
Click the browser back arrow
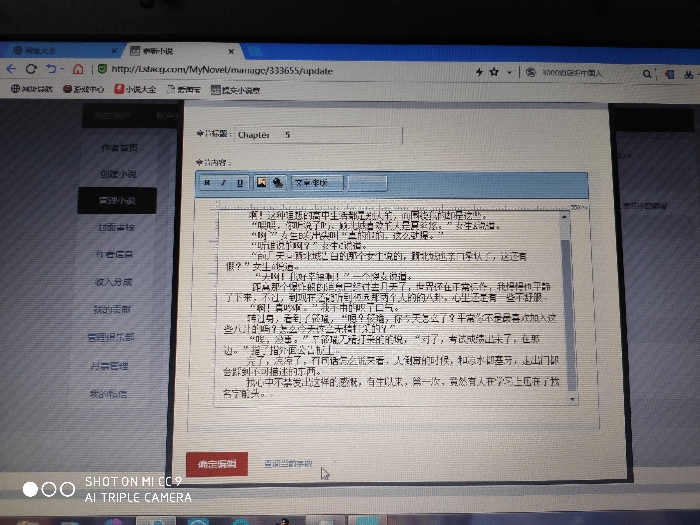(11, 69)
